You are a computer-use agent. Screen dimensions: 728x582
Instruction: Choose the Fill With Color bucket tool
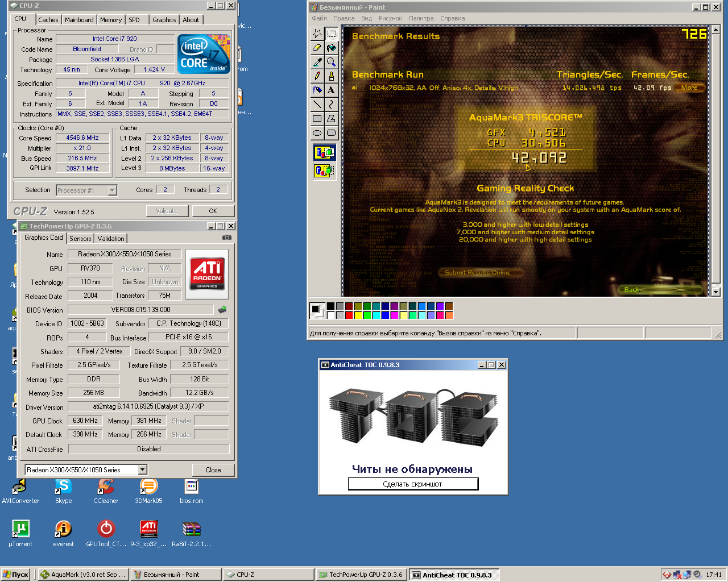331,48
